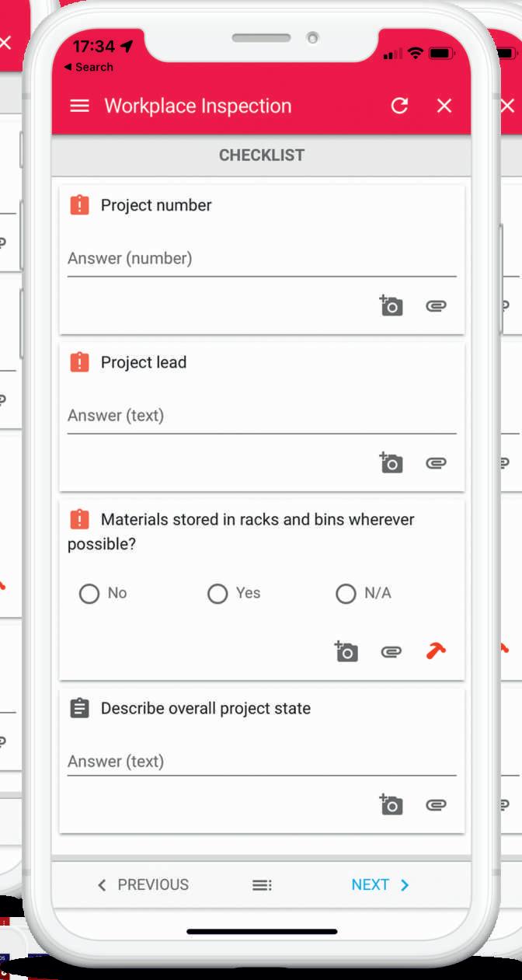Tap the Project number answer field
The height and width of the screenshot is (980, 522).
pyautogui.click(x=261, y=259)
